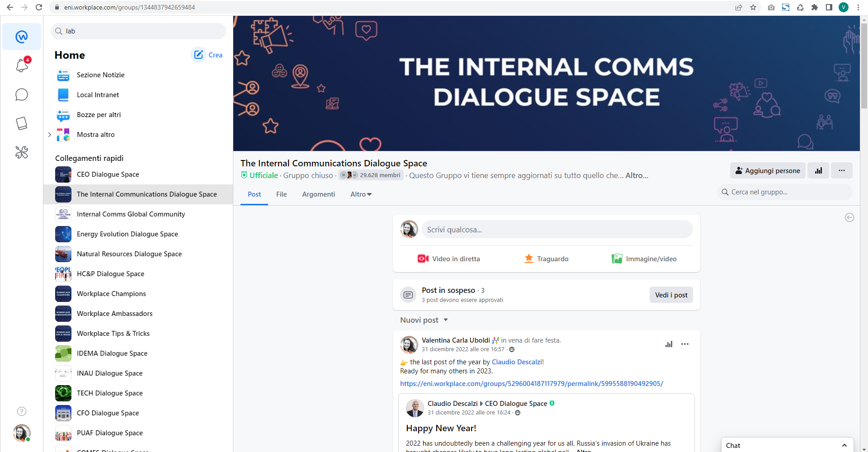Click the post insights chart icon
The image size is (868, 452).
click(669, 344)
